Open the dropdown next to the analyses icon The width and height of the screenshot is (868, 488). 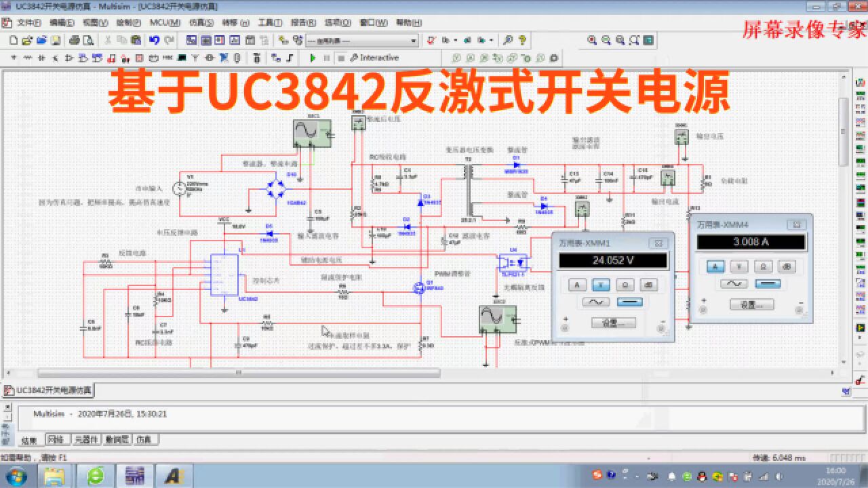492,39
